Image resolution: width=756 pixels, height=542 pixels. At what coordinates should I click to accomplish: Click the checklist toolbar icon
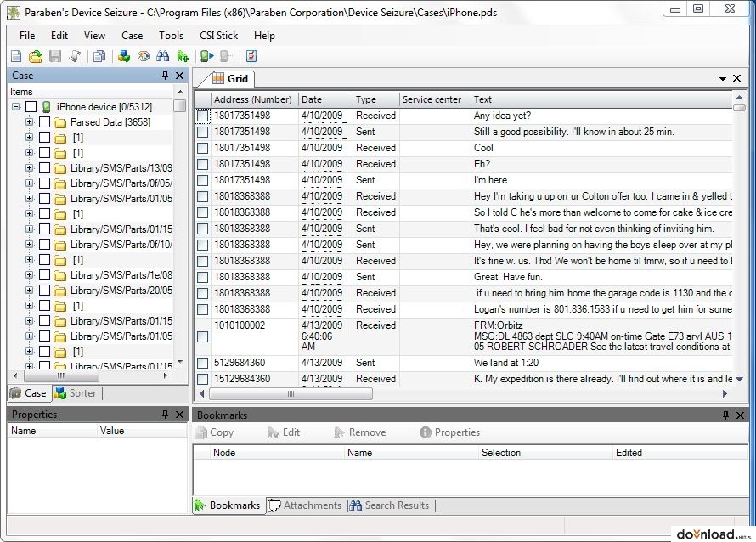(x=251, y=56)
